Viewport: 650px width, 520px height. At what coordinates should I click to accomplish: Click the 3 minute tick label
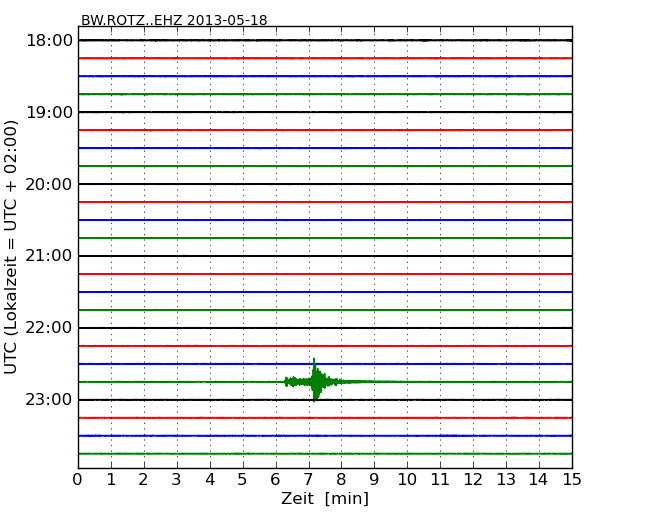click(x=177, y=479)
